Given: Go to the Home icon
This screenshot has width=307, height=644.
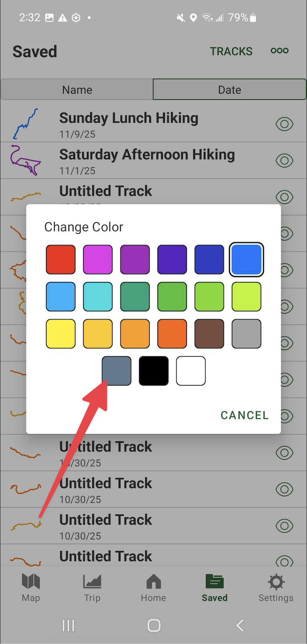Looking at the screenshot, I should [x=153, y=582].
